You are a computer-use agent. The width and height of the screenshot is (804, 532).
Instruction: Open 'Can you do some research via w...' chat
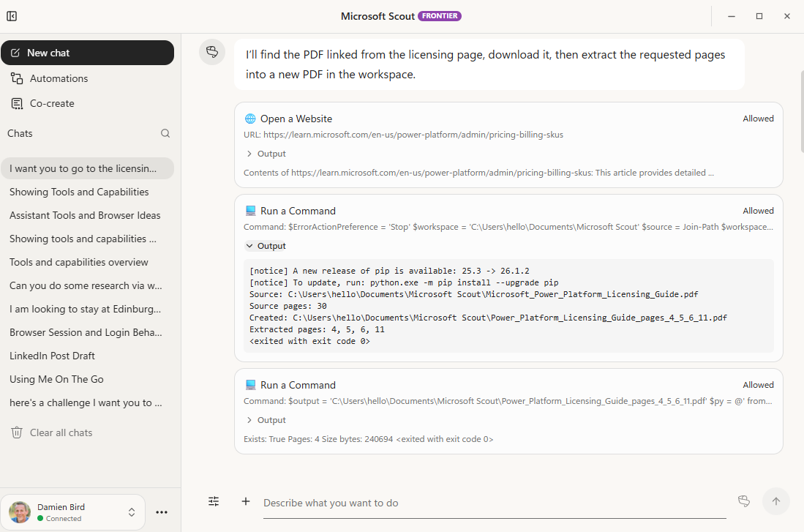87,285
